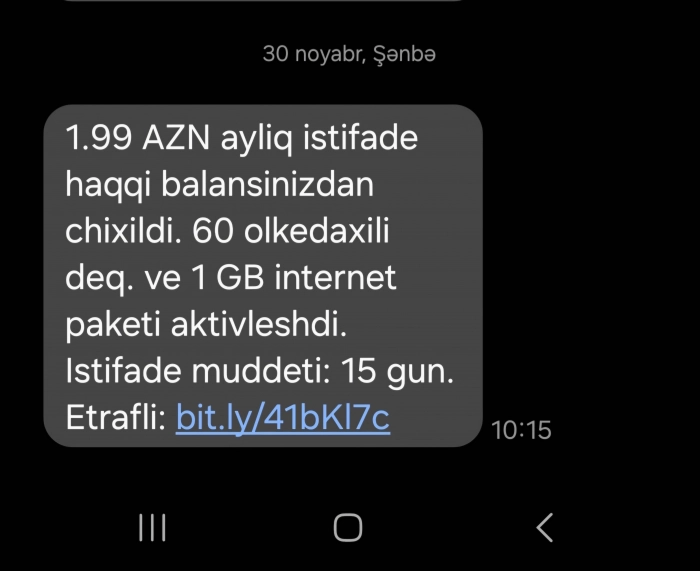
Task: Click the word 'haqqi' in the message
Action: pos(108,185)
